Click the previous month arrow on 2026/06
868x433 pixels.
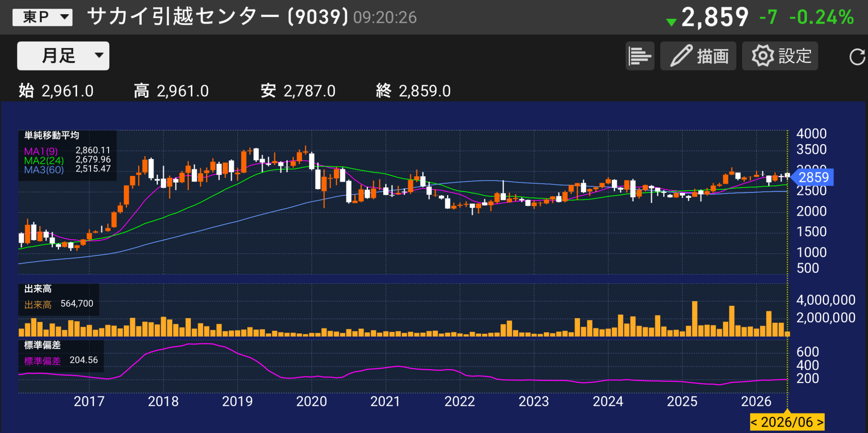tap(754, 422)
